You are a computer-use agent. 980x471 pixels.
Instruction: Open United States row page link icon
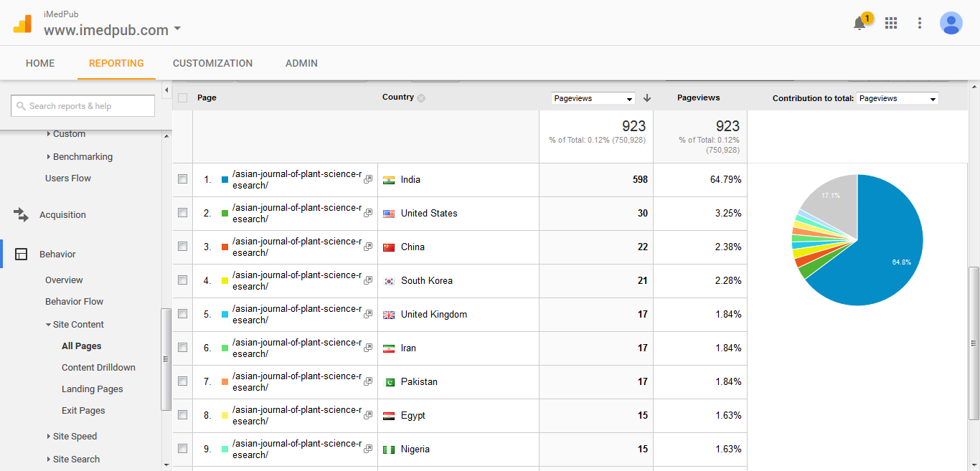pyautogui.click(x=368, y=214)
